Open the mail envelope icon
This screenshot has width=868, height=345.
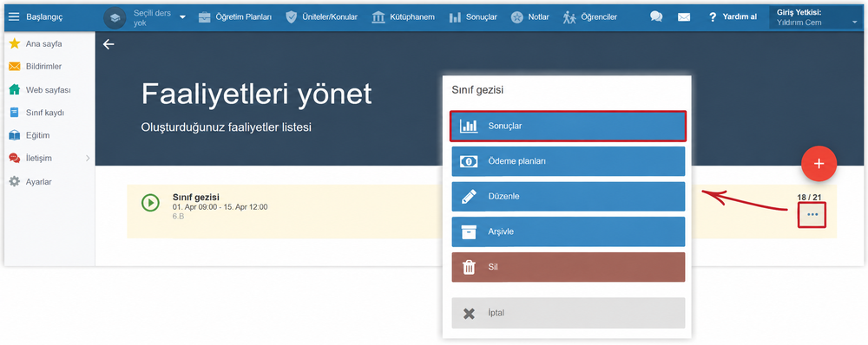click(684, 17)
